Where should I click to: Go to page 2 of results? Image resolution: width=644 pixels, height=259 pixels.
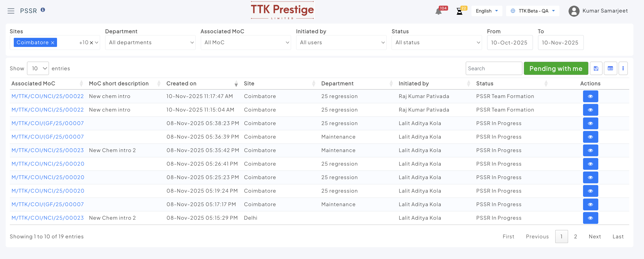pos(575,236)
